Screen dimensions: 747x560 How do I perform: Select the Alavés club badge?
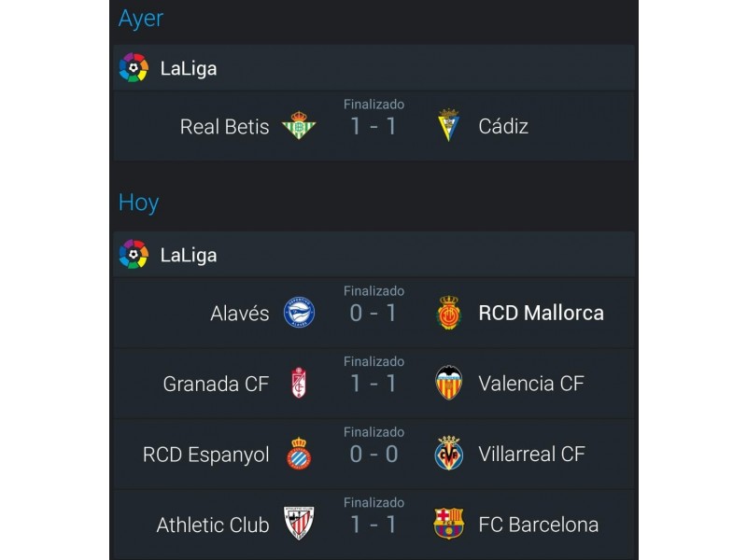pos(299,313)
